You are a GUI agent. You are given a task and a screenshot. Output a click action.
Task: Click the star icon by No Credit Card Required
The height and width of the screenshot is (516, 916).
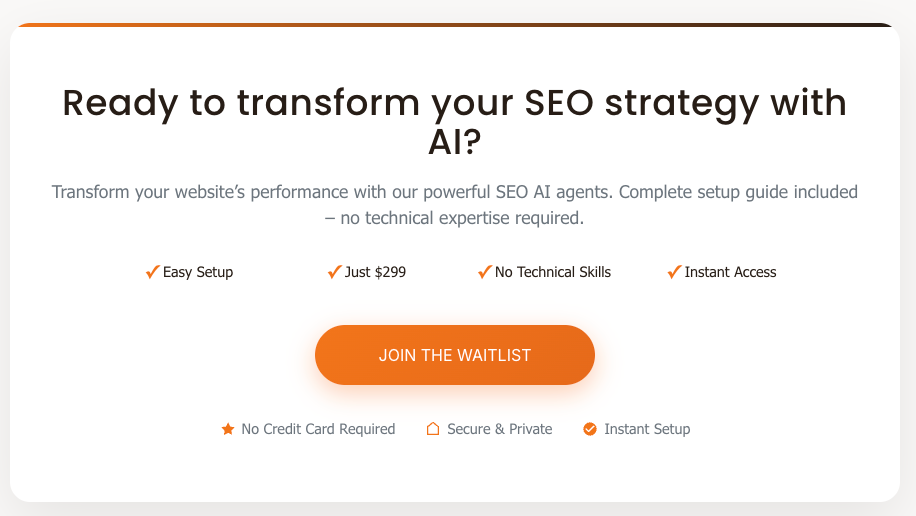(228, 429)
